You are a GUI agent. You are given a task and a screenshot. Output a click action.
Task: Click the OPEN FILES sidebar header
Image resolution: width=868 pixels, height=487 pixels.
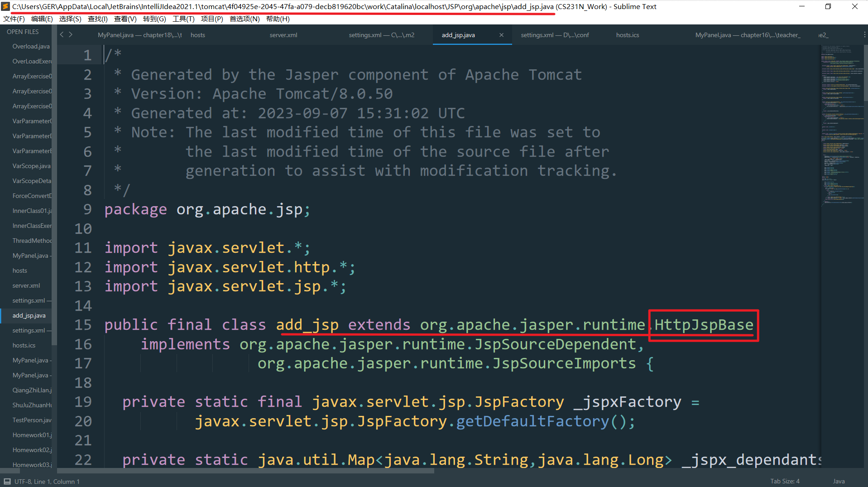point(23,32)
